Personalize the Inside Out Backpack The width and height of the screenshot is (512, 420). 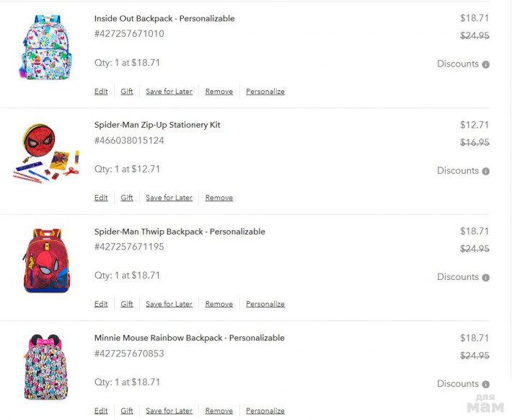pos(265,92)
